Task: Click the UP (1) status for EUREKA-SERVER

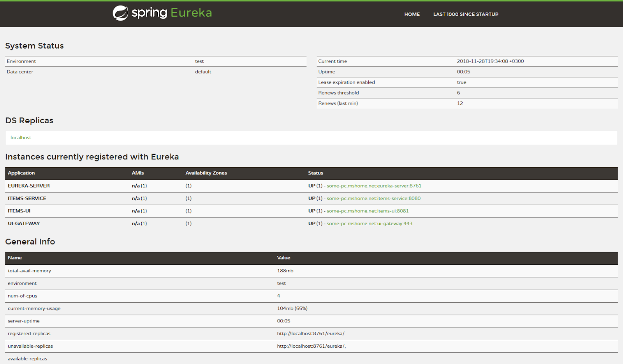Action: (x=315, y=186)
